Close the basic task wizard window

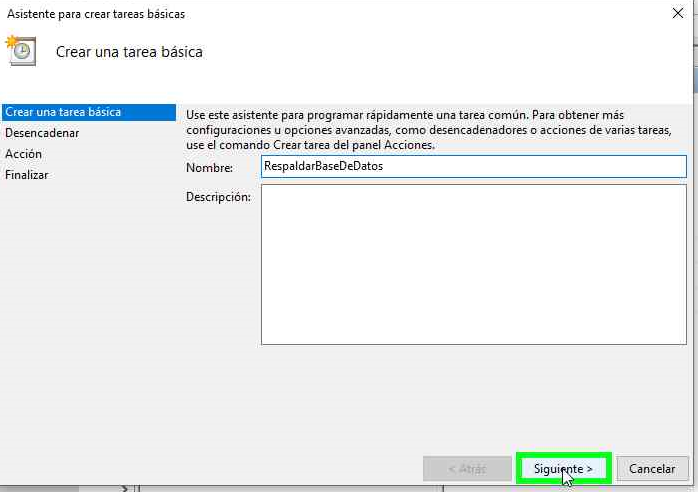[x=678, y=14]
